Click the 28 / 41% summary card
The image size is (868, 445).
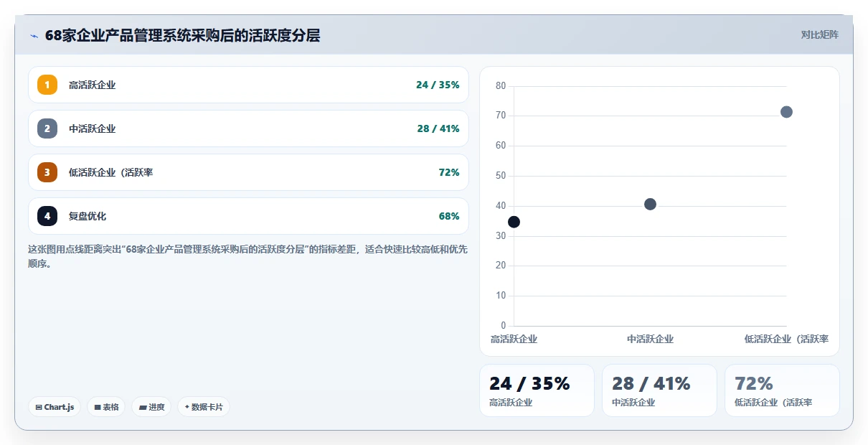pos(659,390)
